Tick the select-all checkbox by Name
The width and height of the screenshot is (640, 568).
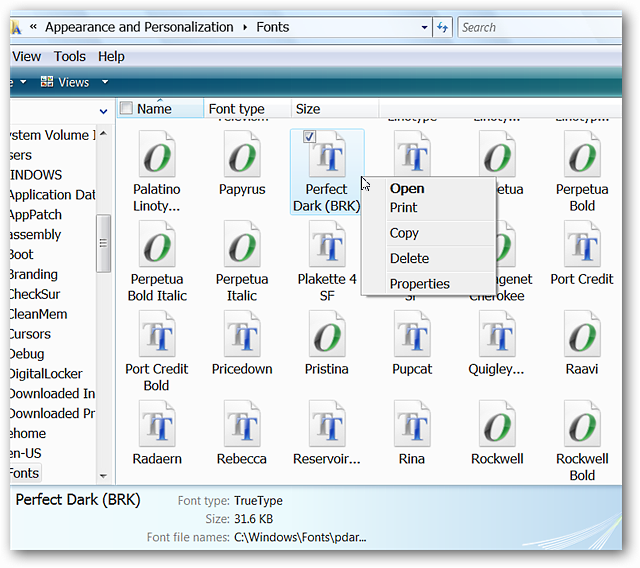(x=126, y=108)
